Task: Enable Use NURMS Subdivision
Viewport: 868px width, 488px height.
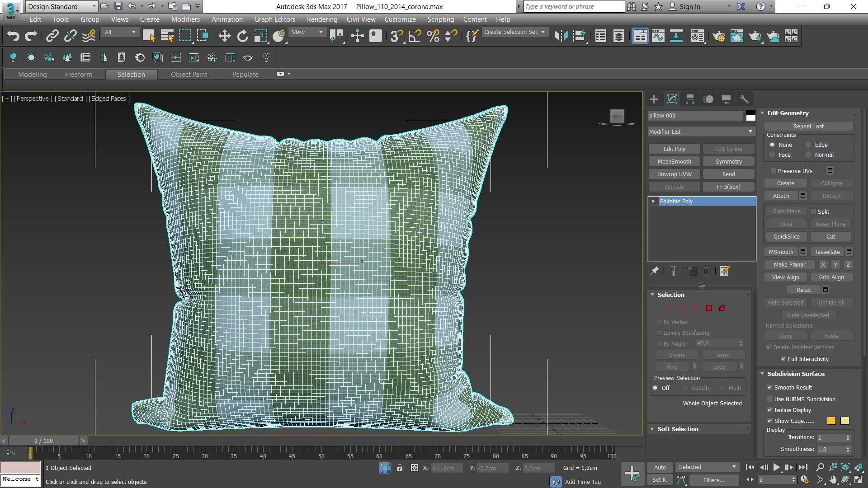Action: tap(770, 399)
